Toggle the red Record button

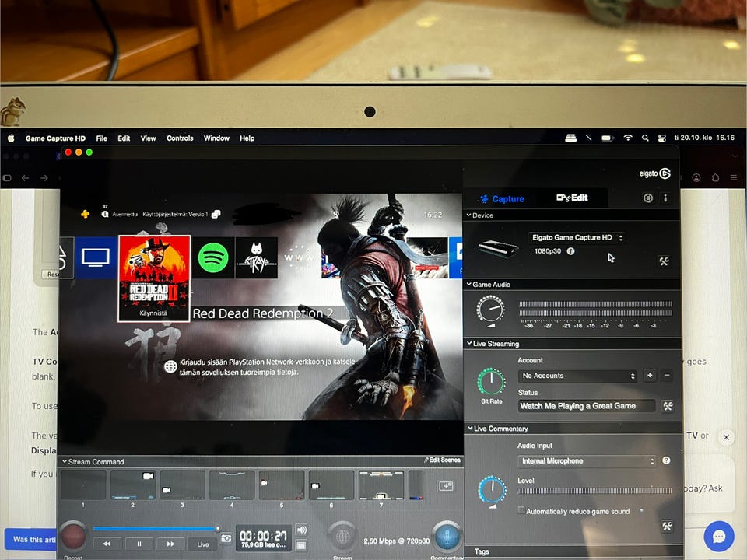[x=73, y=536]
